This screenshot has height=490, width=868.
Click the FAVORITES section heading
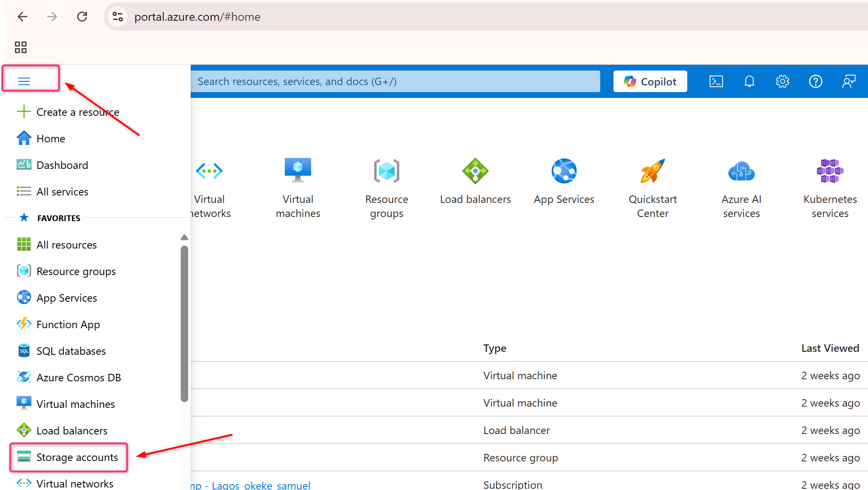tap(59, 218)
